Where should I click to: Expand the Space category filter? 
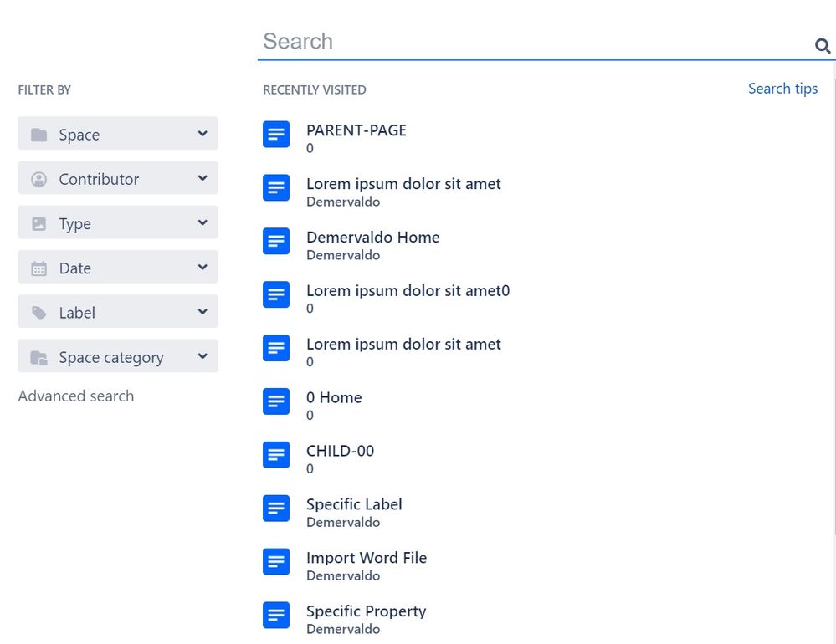202,356
